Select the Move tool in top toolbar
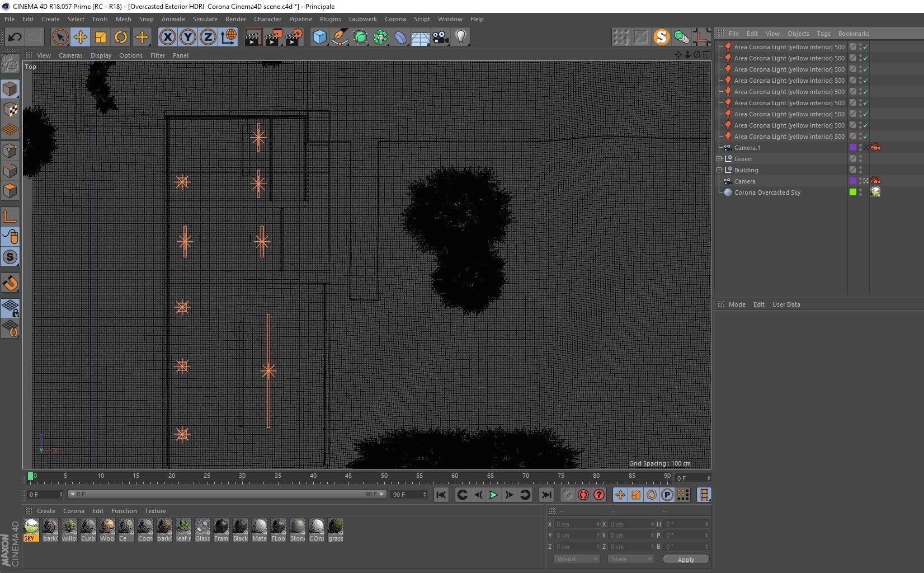924x573 pixels. click(x=80, y=37)
